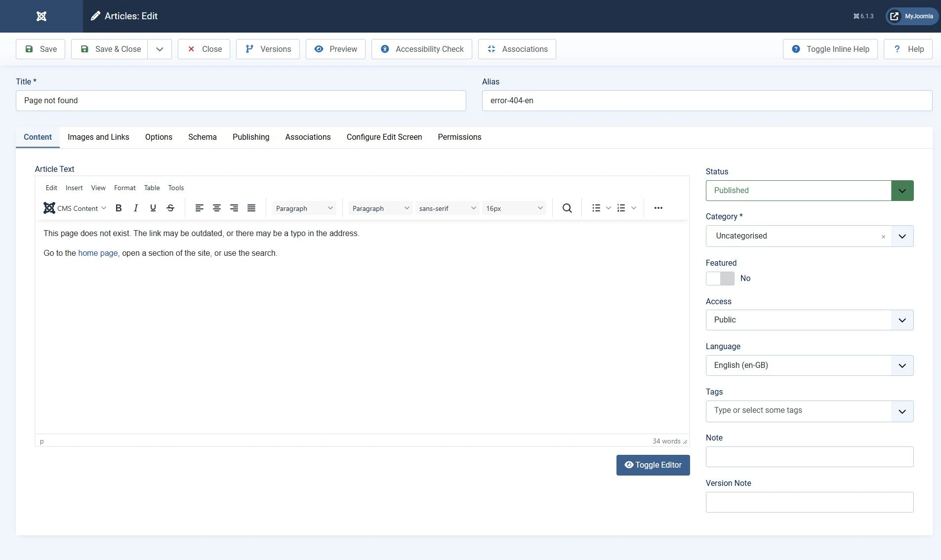941x560 pixels.
Task: Justify the text
Action: (251, 208)
